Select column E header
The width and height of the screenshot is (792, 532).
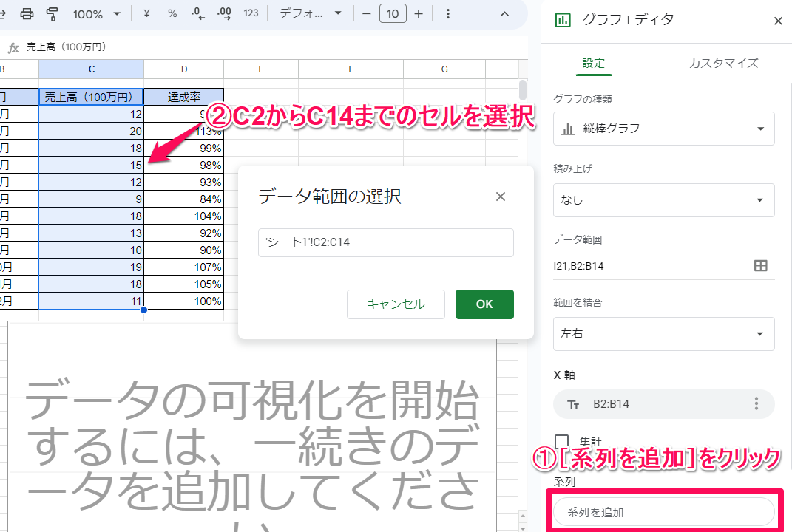[261, 69]
